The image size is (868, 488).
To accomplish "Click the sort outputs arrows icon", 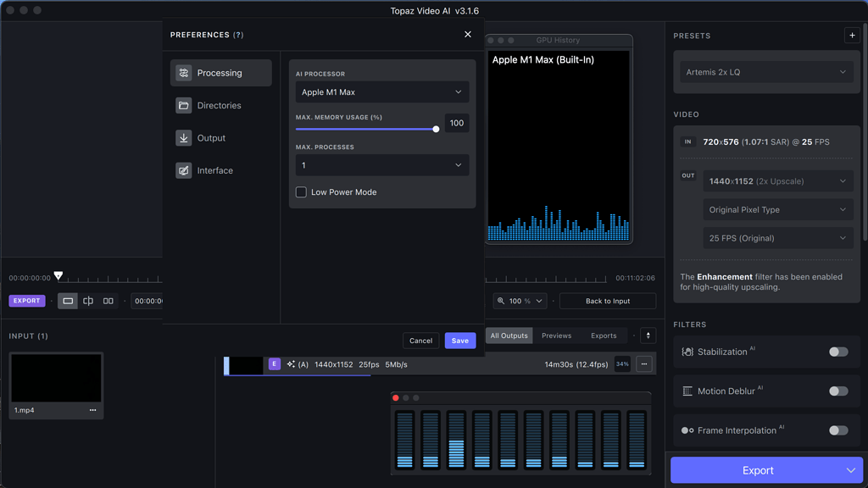I will tap(648, 335).
